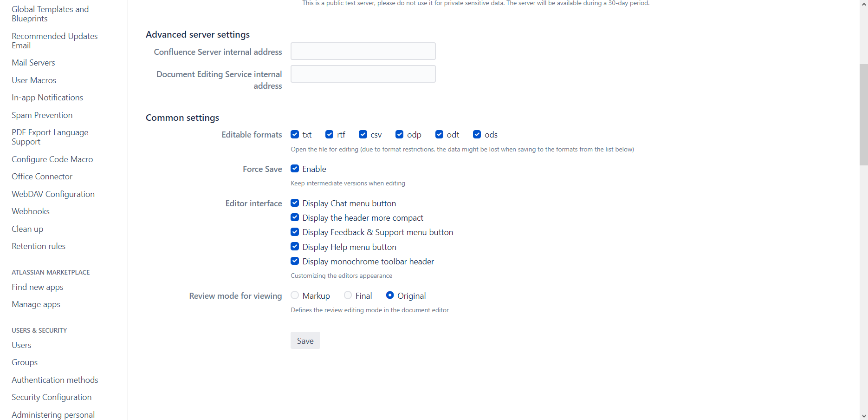This screenshot has width=868, height=420.
Task: Click the Save button
Action: (305, 341)
